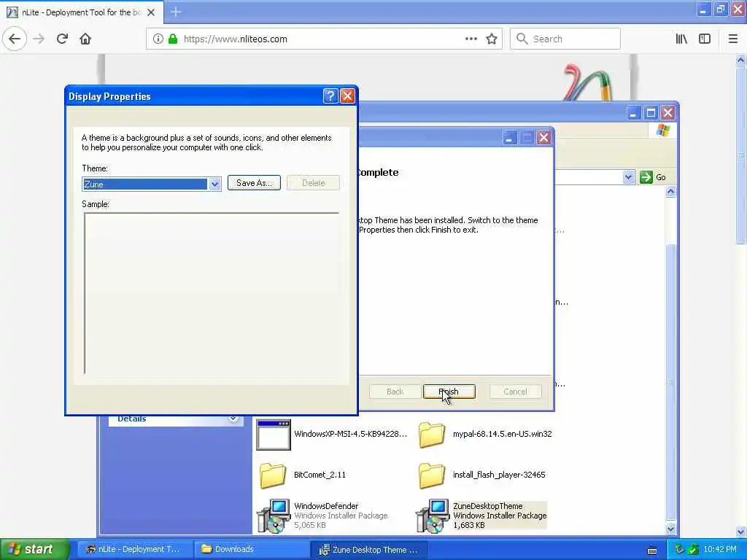Click the Firefox page scrollbar up arrow

[x=740, y=60]
